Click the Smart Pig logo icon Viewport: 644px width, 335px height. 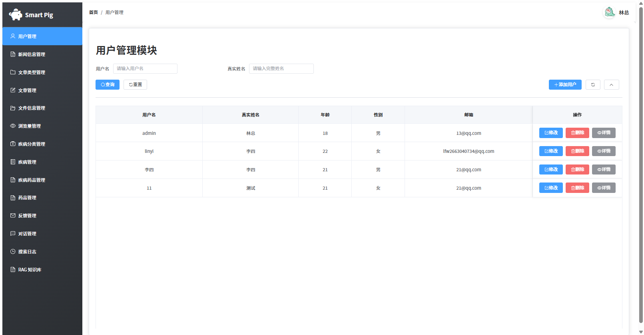pyautogui.click(x=16, y=15)
